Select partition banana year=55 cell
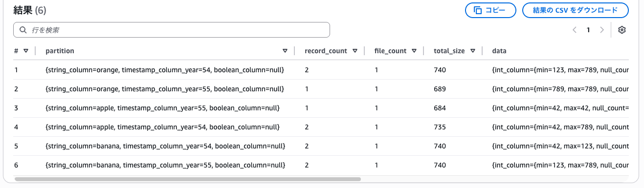The height and width of the screenshot is (188, 644). click(165, 165)
